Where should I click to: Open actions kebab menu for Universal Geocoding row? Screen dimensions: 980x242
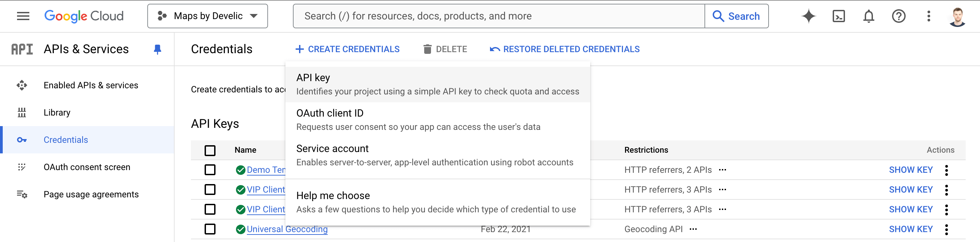(947, 229)
